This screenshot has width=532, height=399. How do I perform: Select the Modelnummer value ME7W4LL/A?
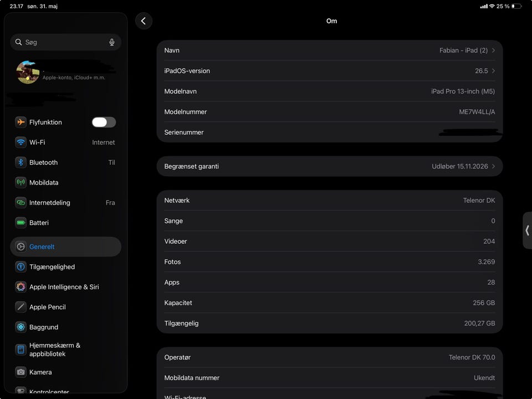point(477,112)
